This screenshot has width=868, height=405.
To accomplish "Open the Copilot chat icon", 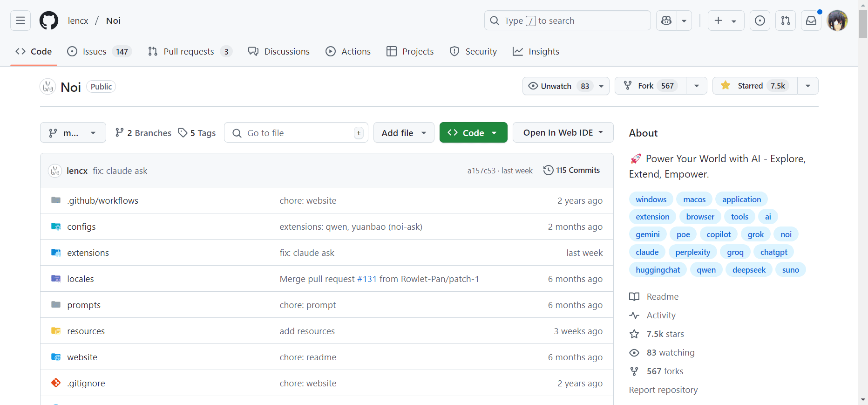I will pos(666,21).
